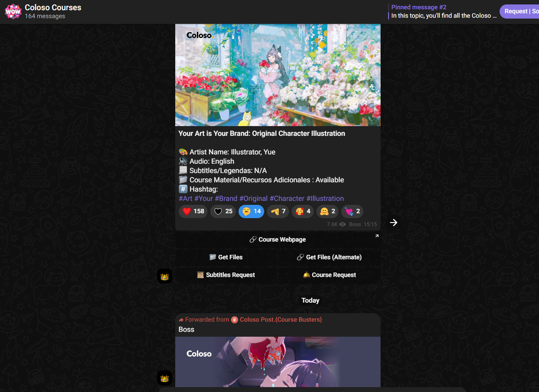Click the view count eye icon
539x392 pixels.
click(x=343, y=224)
